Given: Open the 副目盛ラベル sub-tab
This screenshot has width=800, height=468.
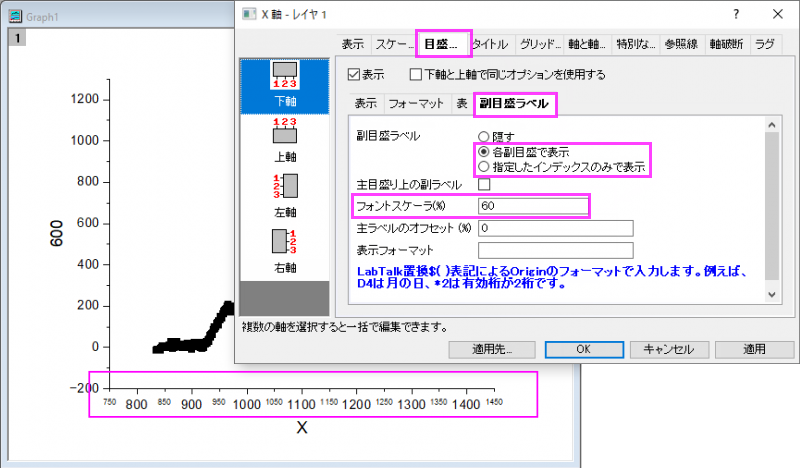Looking at the screenshot, I should point(514,104).
